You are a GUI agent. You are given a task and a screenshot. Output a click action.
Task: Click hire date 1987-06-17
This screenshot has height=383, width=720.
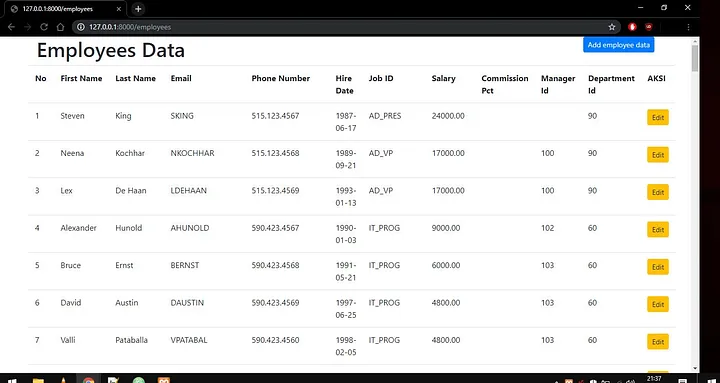click(x=346, y=122)
